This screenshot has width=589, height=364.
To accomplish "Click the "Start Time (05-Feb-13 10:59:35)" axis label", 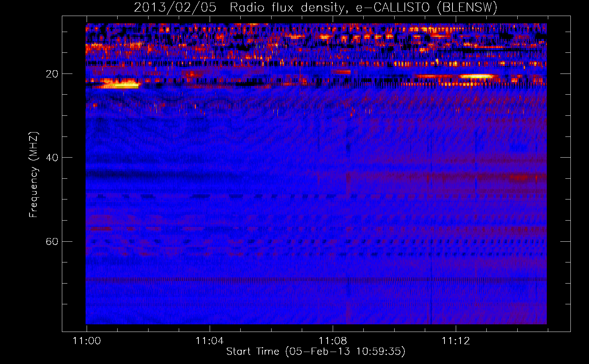I will pos(316,352).
